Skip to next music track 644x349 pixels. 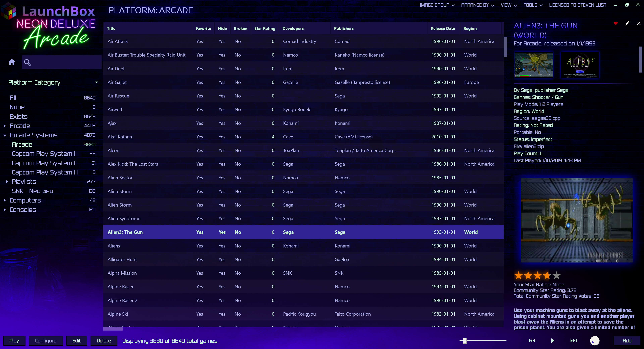pyautogui.click(x=574, y=340)
